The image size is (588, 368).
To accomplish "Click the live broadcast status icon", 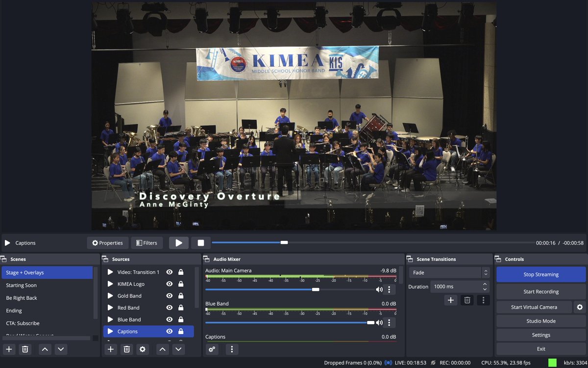I will (388, 363).
